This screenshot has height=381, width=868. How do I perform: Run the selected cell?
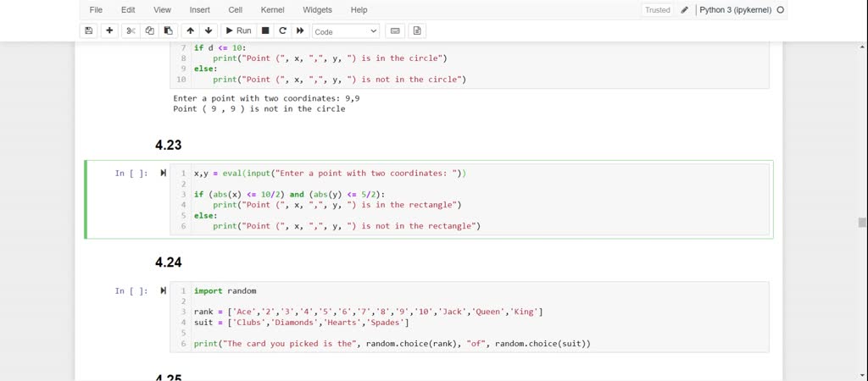pyautogui.click(x=238, y=31)
